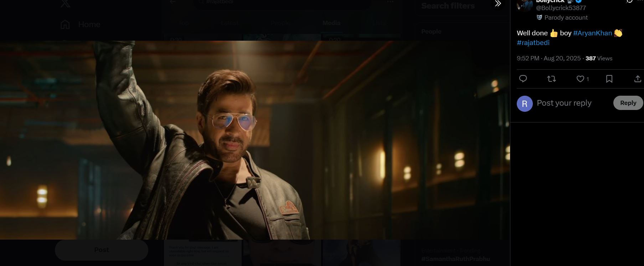
Task: Click the X logo in sidebar
Action: (65, 3)
